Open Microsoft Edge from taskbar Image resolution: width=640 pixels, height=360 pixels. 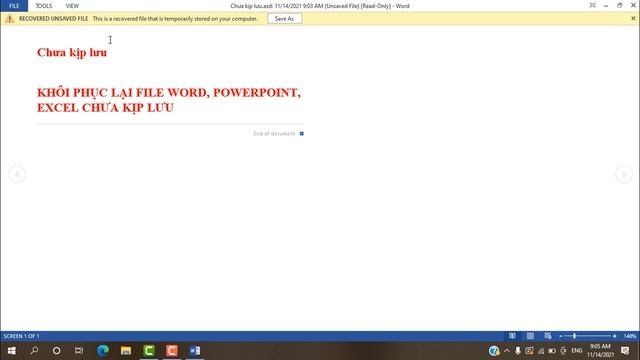click(x=103, y=351)
